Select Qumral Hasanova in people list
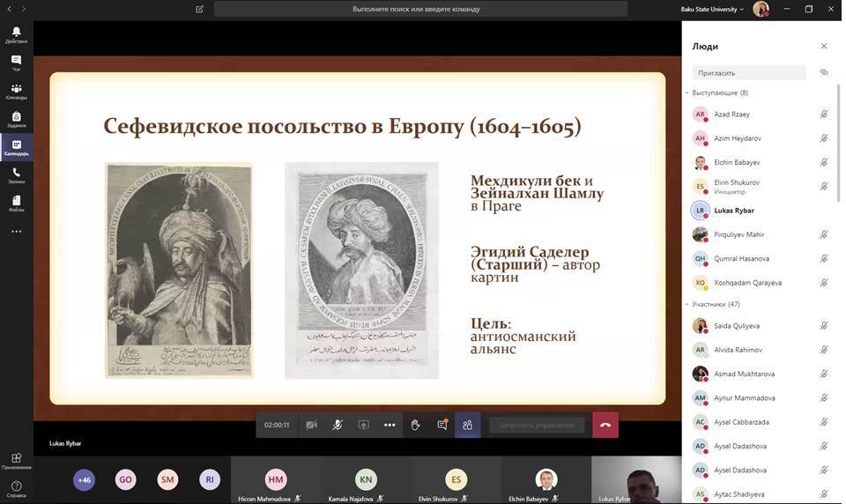 (x=761, y=258)
